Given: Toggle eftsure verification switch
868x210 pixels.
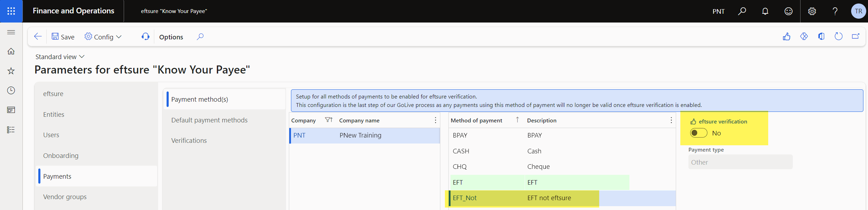Looking at the screenshot, I should [x=699, y=133].
